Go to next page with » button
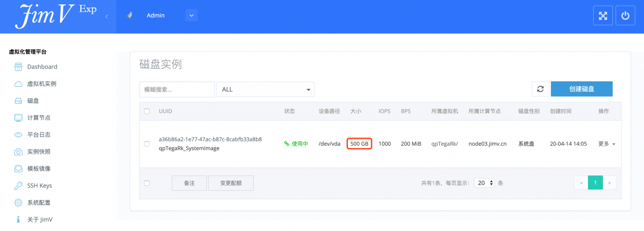This screenshot has height=231, width=644. (x=609, y=183)
